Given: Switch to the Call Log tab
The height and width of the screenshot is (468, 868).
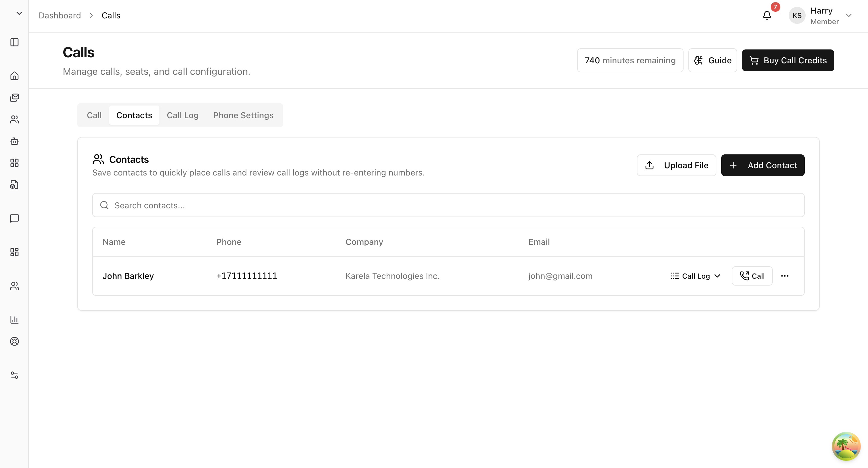Looking at the screenshot, I should (x=183, y=115).
